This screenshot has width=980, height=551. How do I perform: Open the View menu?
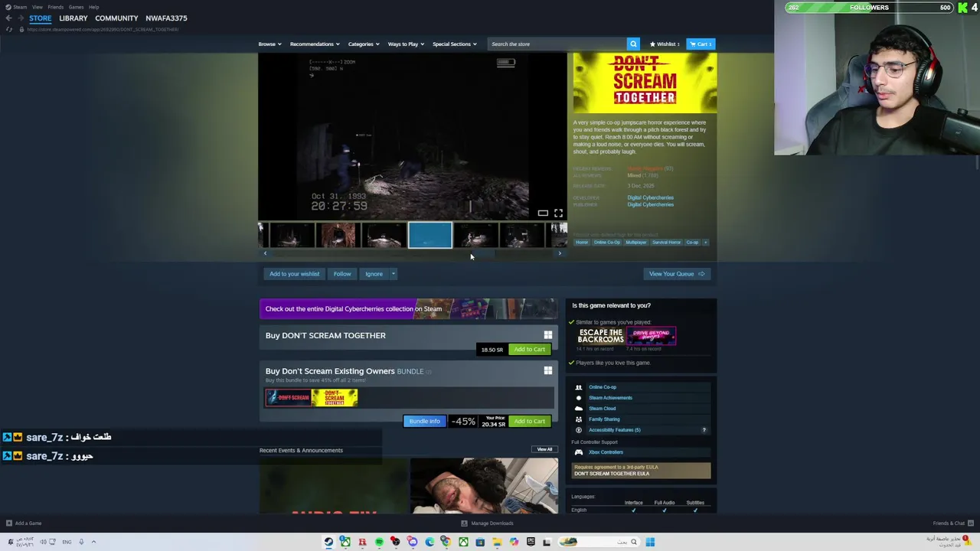[37, 7]
